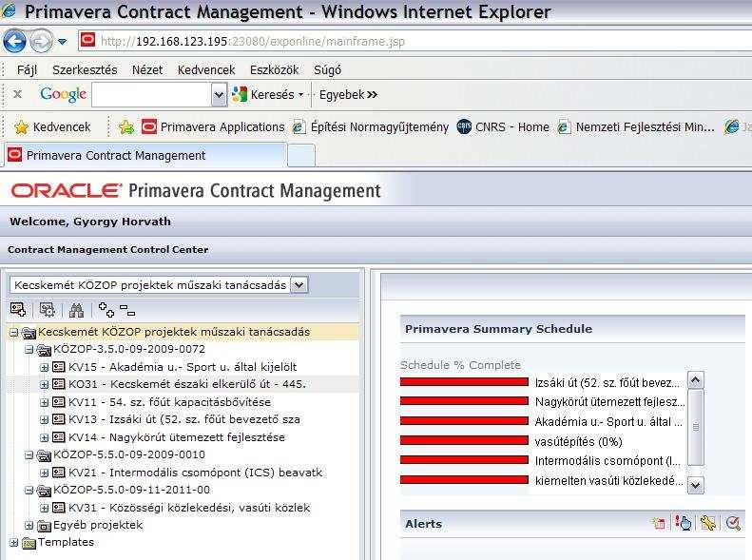Expand the KV15 - Akadémia u. project

(x=44, y=368)
